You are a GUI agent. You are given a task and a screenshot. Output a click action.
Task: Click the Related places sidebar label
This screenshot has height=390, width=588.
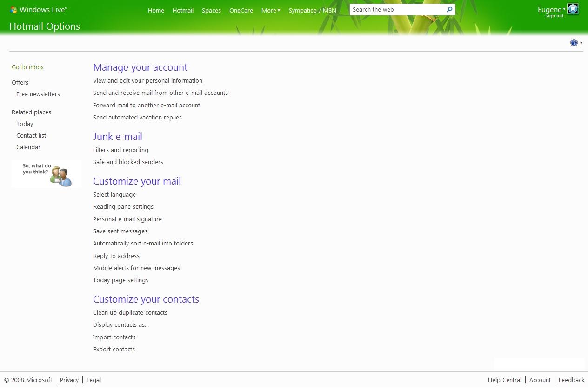[31, 112]
